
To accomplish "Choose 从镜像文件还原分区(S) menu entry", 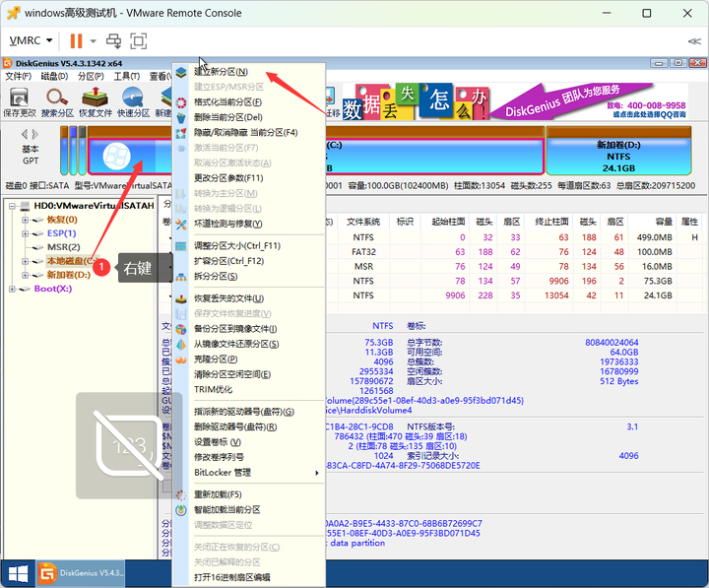I will coord(249,344).
